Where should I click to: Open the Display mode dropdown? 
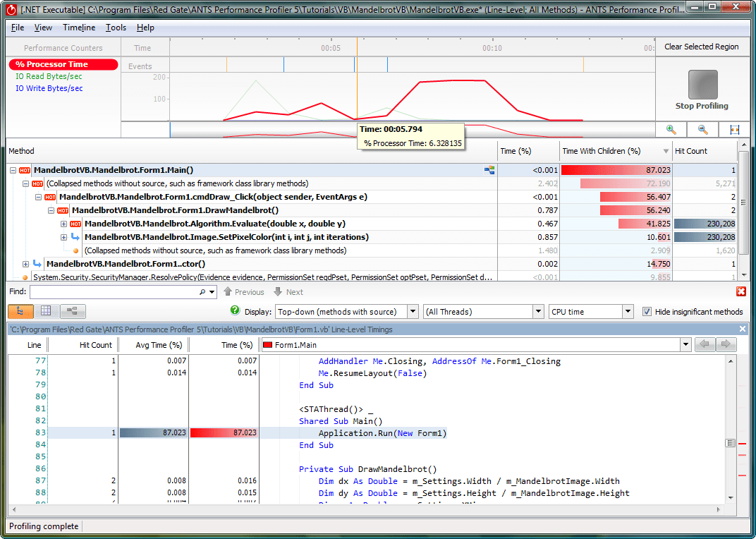(347, 312)
